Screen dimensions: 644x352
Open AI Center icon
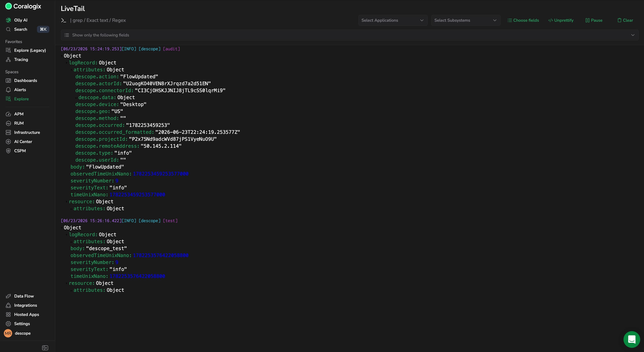tap(8, 142)
